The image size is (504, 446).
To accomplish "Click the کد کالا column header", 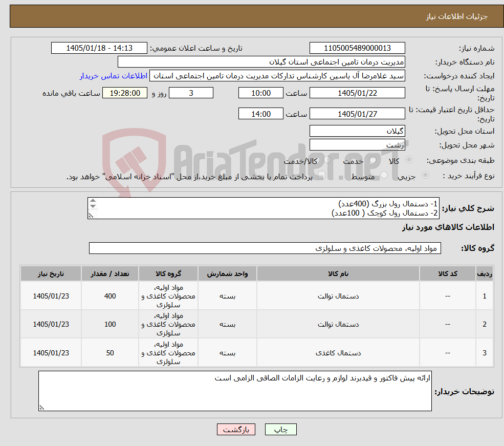I will click(x=447, y=273).
